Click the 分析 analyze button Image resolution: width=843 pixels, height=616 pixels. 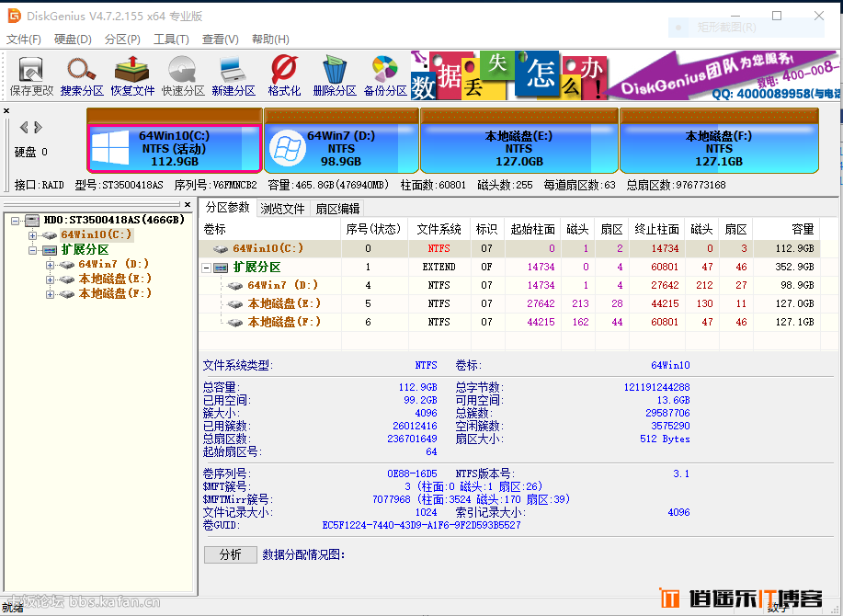pyautogui.click(x=230, y=554)
